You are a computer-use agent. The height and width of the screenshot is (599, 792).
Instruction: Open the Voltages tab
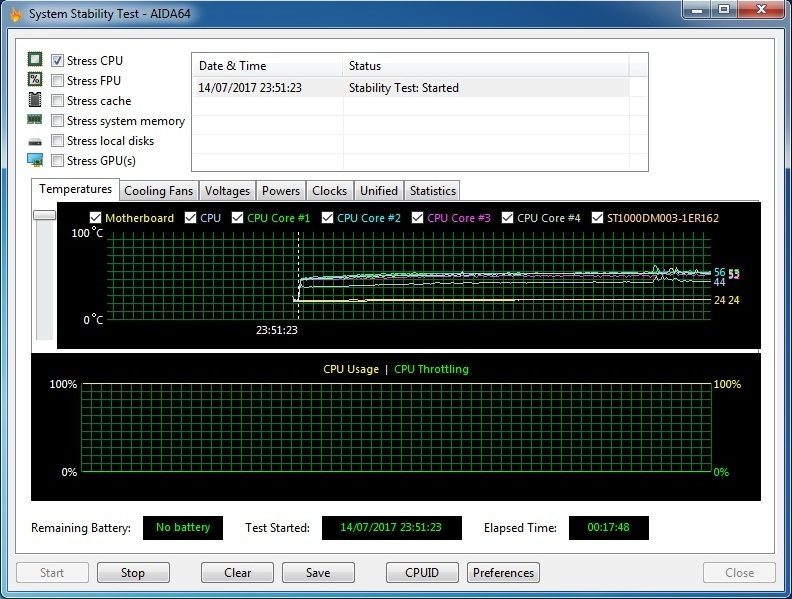[x=227, y=191]
